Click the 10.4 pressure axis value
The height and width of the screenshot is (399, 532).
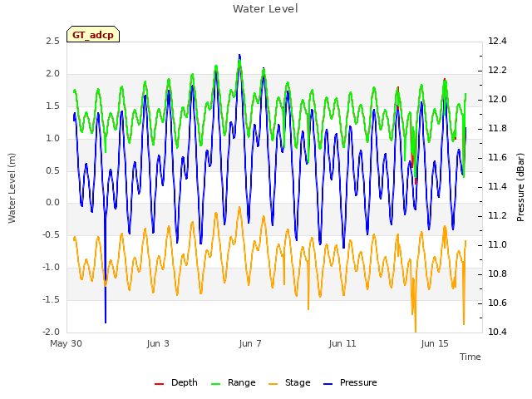coord(497,332)
